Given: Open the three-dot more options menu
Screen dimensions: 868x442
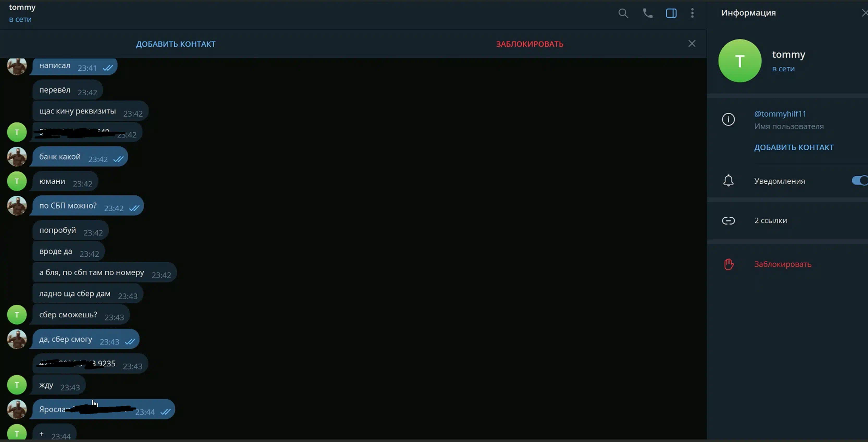Looking at the screenshot, I should tap(692, 14).
